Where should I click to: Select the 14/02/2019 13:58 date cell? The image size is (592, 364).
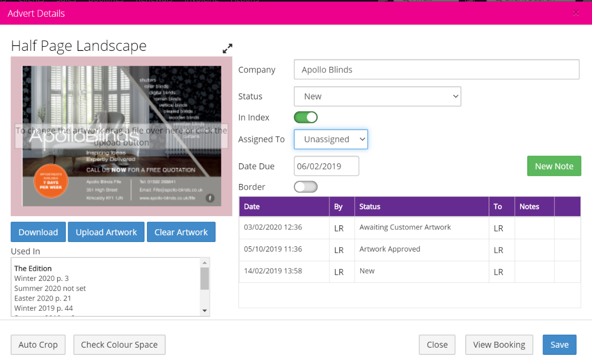pos(284,272)
